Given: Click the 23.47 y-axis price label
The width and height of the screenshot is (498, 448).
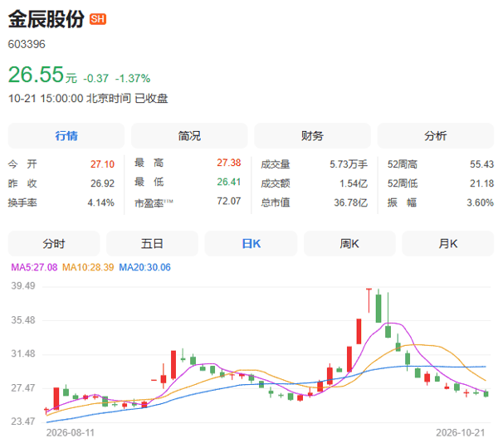Looking at the screenshot, I should point(23,421).
